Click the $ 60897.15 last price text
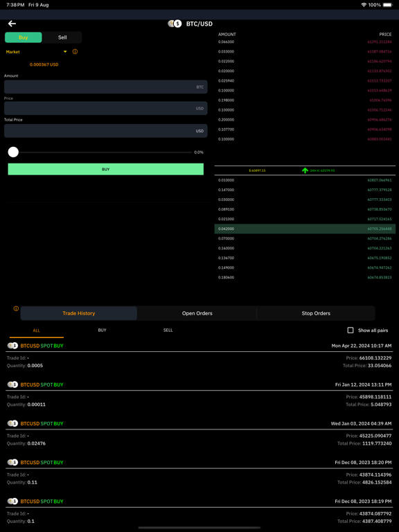399x532 pixels. pos(257,170)
